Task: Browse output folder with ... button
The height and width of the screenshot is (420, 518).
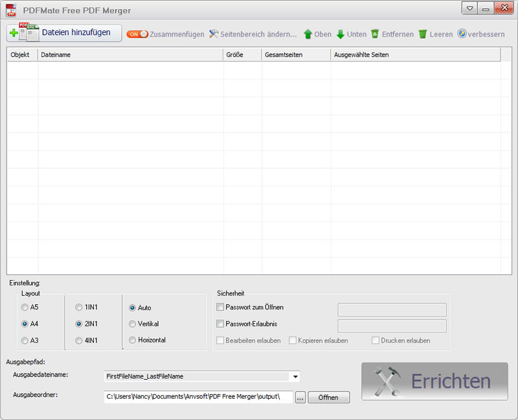Action: [300, 397]
